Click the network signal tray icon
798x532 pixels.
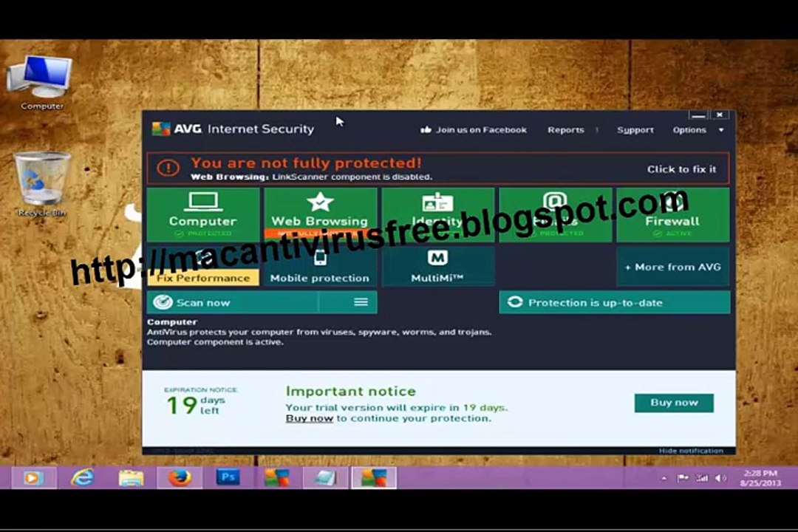coord(703,478)
